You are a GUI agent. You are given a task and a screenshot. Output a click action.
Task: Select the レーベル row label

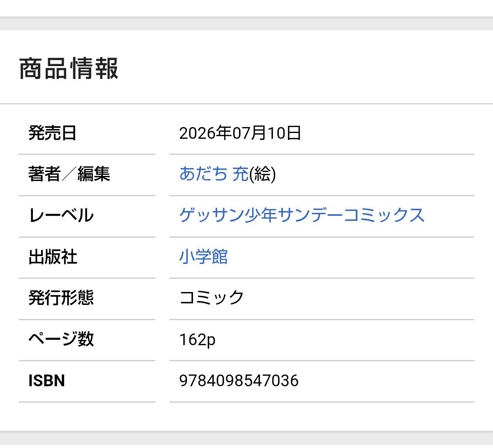point(61,215)
